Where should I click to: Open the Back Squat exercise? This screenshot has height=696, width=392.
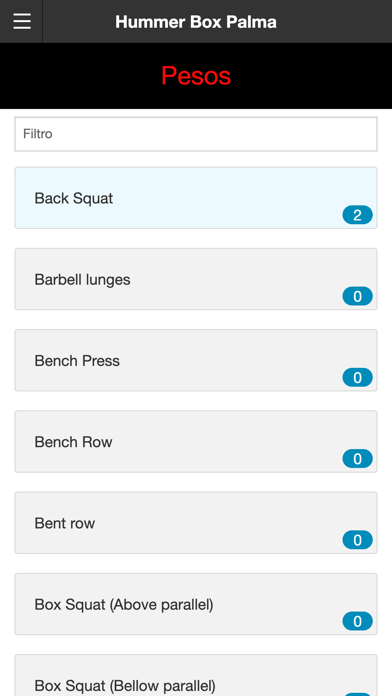[x=196, y=198]
